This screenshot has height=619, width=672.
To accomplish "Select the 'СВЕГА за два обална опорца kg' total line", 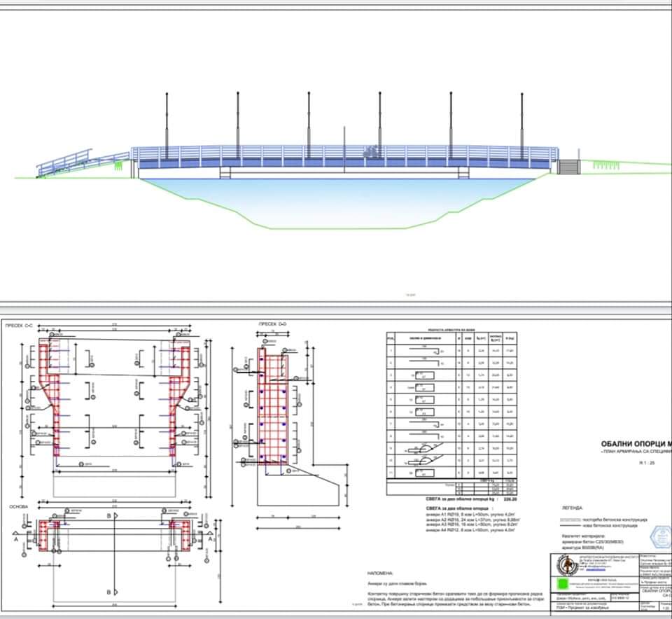I will (471, 499).
